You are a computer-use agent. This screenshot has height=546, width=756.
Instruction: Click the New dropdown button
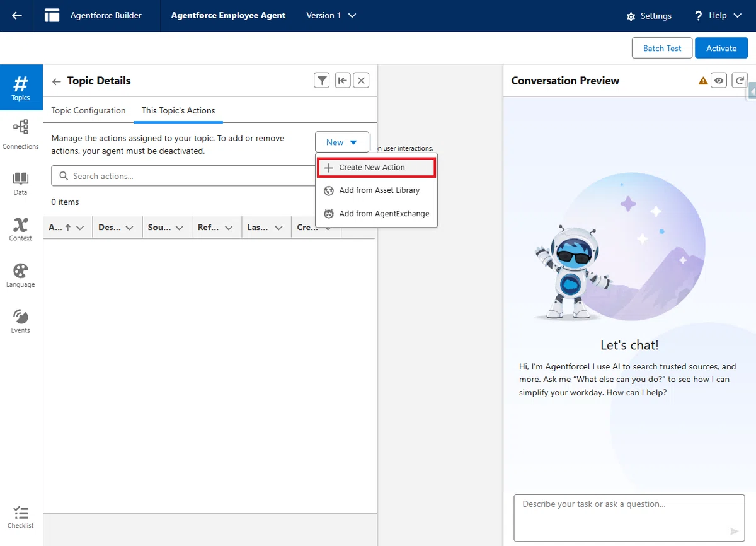tap(342, 142)
